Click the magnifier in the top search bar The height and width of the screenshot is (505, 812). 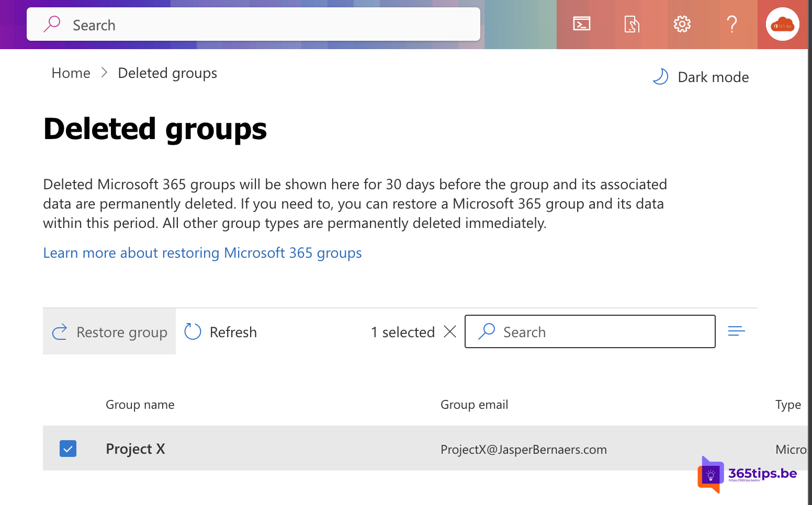coord(52,24)
